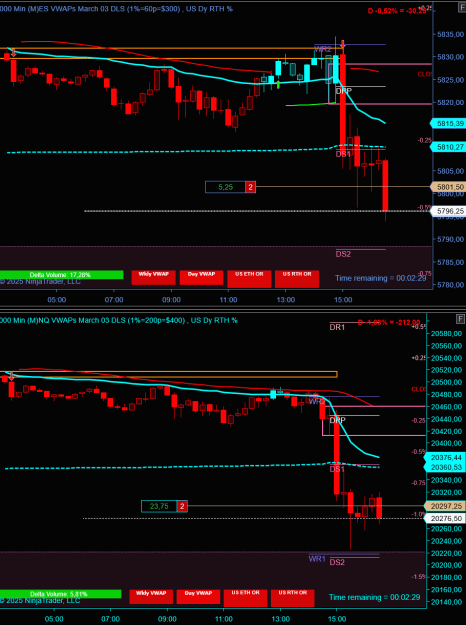The height and width of the screenshot is (625, 466).
Task: Click the Delta Volume 17,28% green bar
Action: coord(61,275)
